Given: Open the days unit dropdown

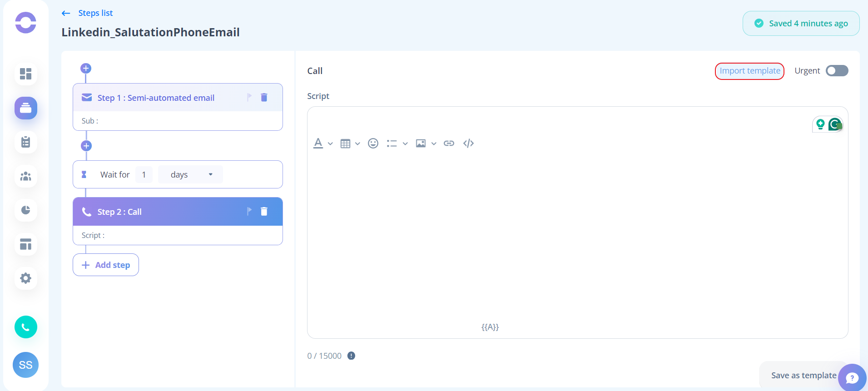Looking at the screenshot, I should pyautogui.click(x=190, y=174).
